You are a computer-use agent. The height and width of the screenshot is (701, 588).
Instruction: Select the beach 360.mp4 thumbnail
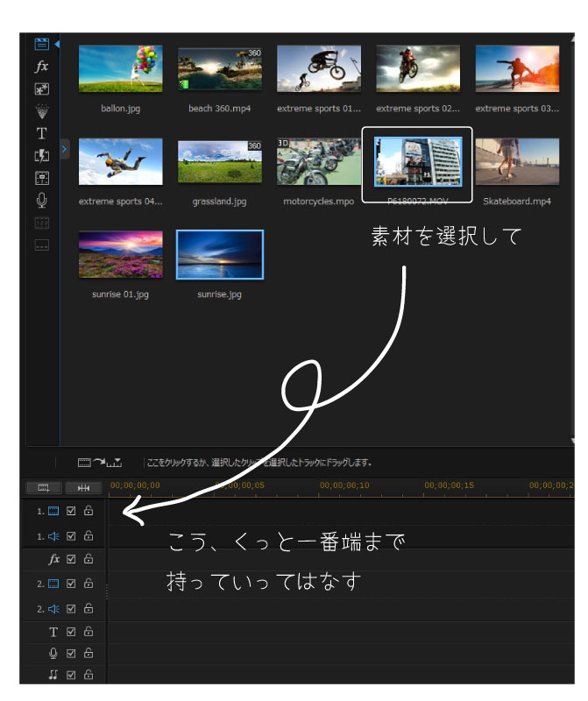pos(220,69)
